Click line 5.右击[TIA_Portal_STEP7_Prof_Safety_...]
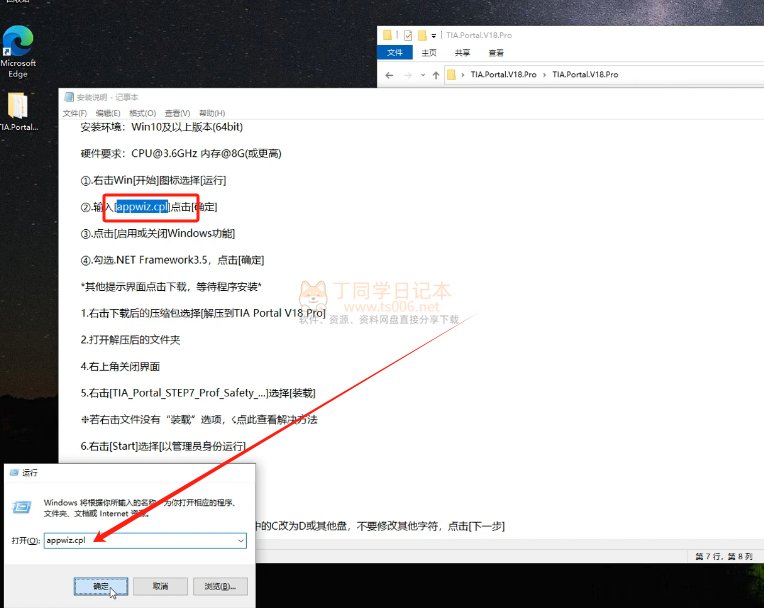 198,393
